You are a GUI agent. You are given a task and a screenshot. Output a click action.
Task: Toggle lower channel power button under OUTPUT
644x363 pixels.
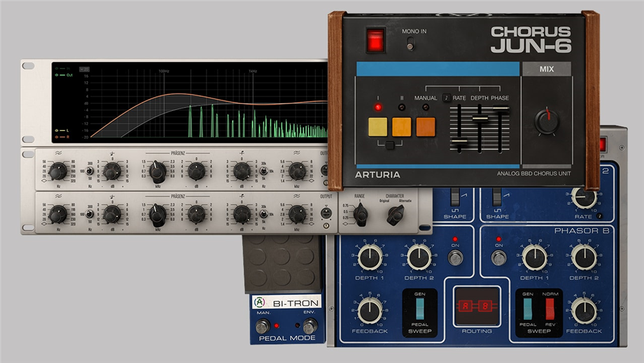click(326, 226)
